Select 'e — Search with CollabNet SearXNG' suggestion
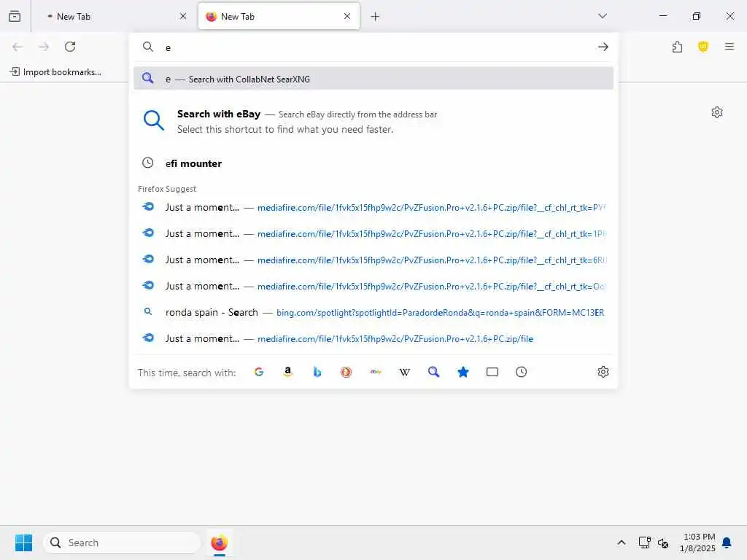The width and height of the screenshot is (747, 560). [x=373, y=79]
